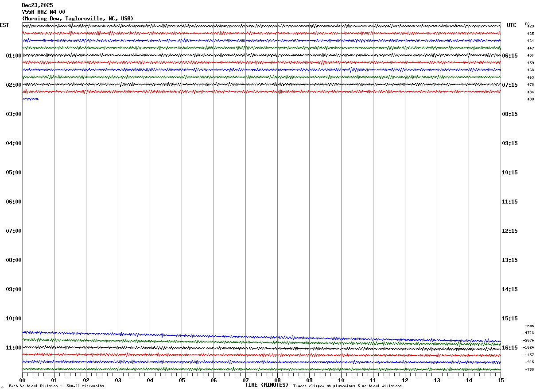536x392 pixels.
Task: Click the "16:15" UTC time label
Action: click(510, 348)
